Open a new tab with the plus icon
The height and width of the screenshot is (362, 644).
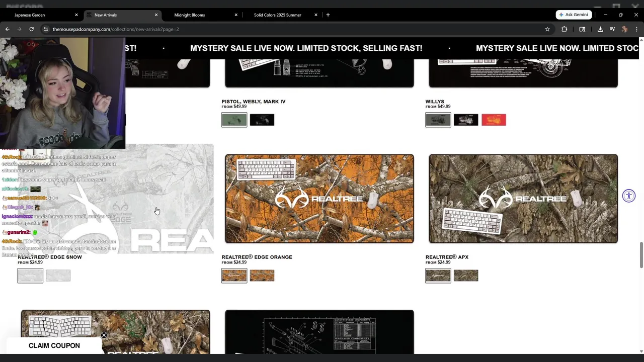328,15
